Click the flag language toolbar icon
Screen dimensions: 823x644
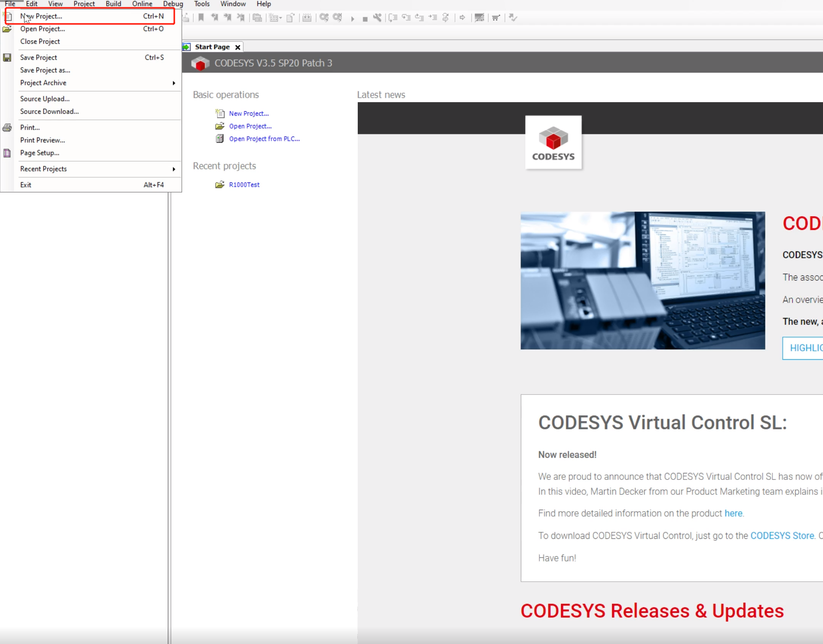pyautogui.click(x=479, y=18)
